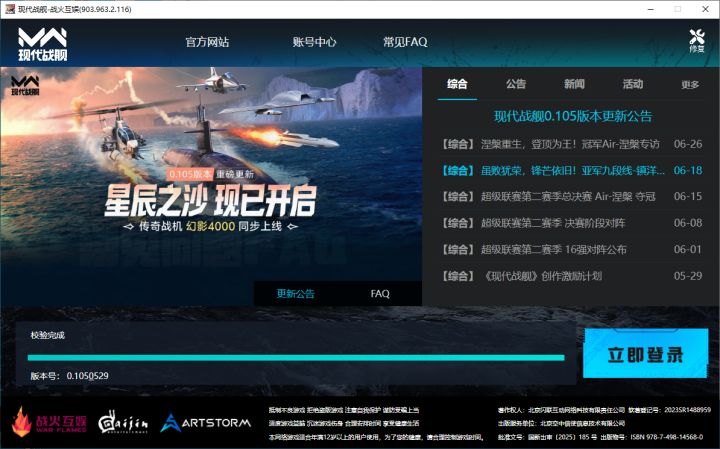Click the 更新公告 banner tab
The height and width of the screenshot is (449, 720).
pyautogui.click(x=295, y=293)
